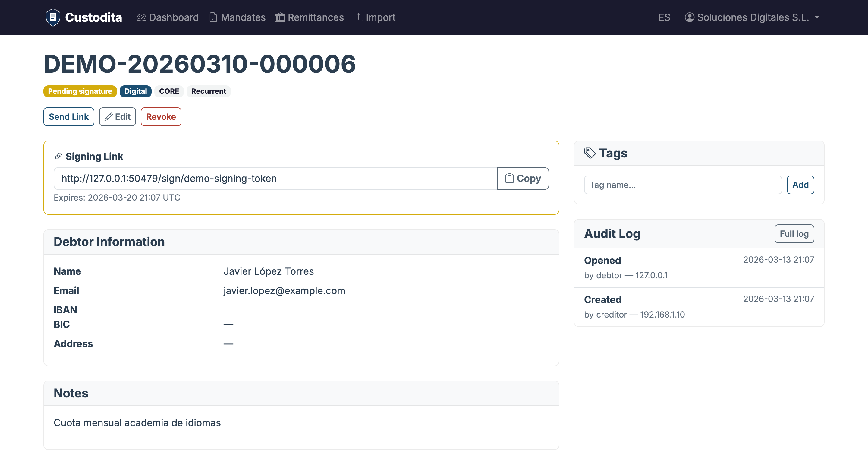Image resolution: width=868 pixels, height=459 pixels.
Task: Click the Remittances bank icon
Action: [280, 17]
